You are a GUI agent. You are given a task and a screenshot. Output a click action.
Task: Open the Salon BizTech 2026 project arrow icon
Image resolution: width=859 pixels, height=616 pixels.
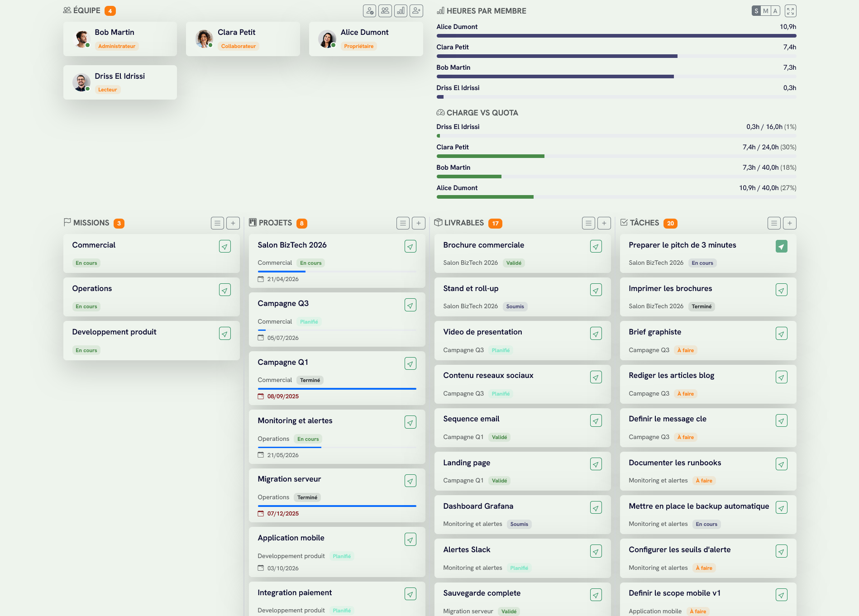click(410, 246)
